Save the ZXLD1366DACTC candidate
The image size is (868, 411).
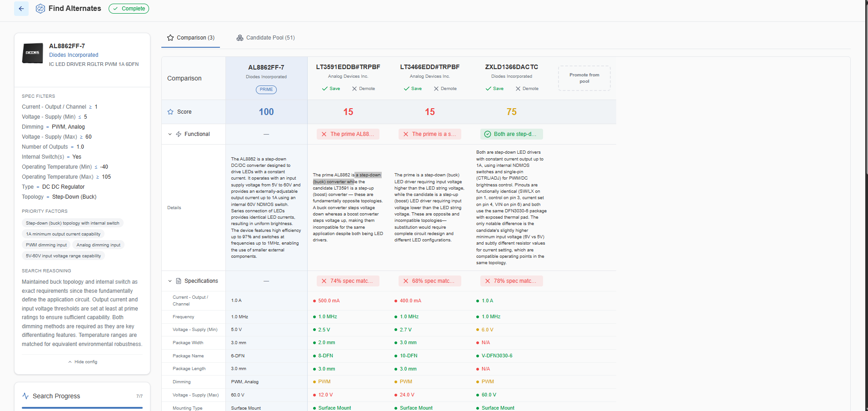pos(494,89)
